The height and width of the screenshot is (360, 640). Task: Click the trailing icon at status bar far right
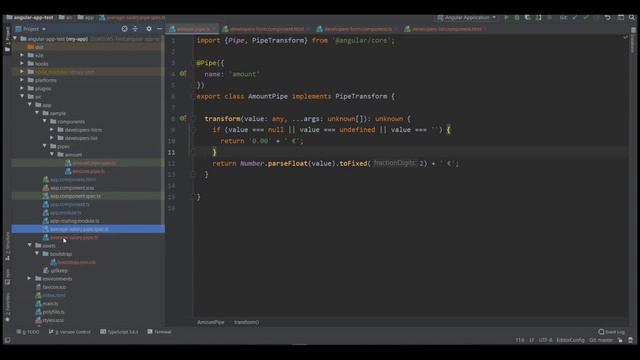pyautogui.click(x=630, y=340)
